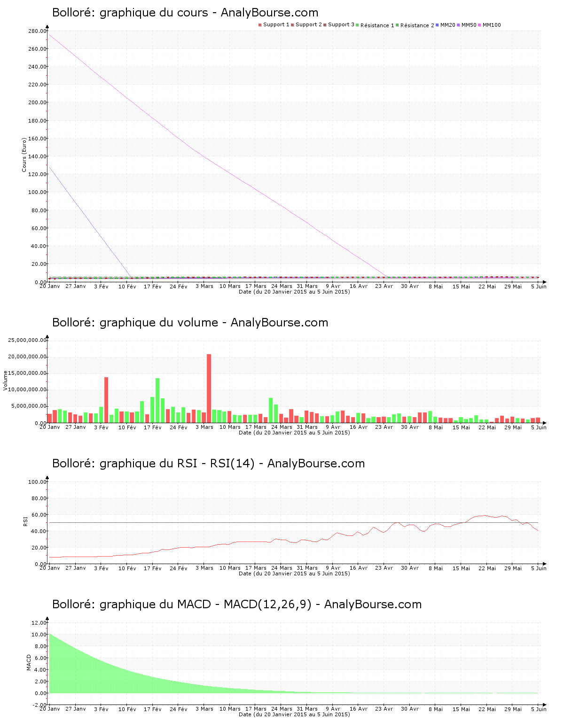Click the Support 1 legend entry
This screenshot has width=564, height=728.
pyautogui.click(x=274, y=25)
